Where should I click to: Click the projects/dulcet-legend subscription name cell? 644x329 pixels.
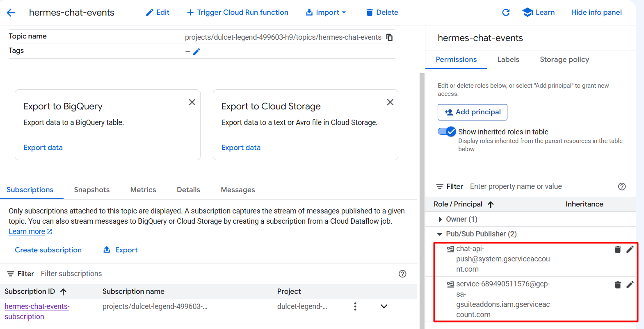tap(155, 306)
